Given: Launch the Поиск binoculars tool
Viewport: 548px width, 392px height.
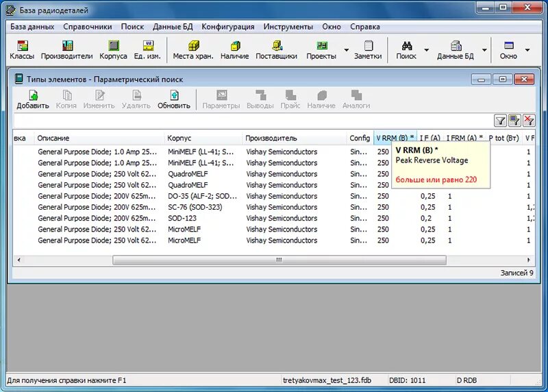Looking at the screenshot, I should coord(406,50).
